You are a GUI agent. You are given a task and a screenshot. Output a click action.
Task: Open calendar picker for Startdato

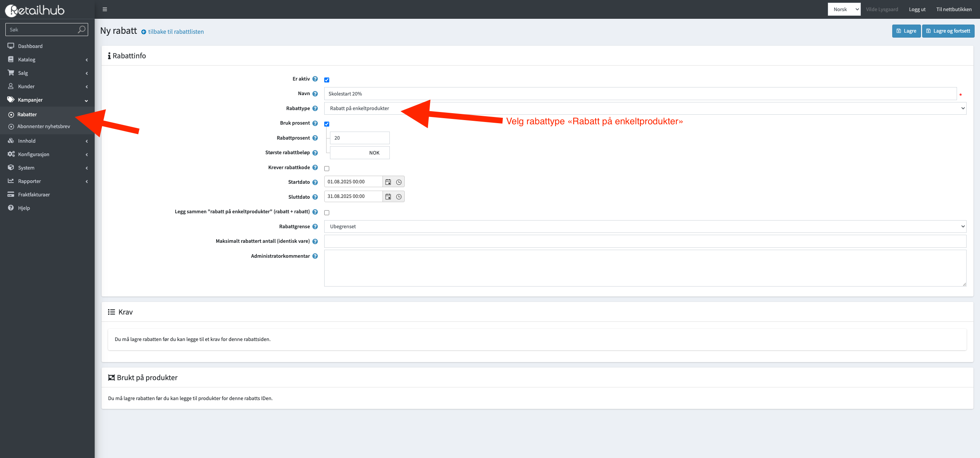point(388,182)
